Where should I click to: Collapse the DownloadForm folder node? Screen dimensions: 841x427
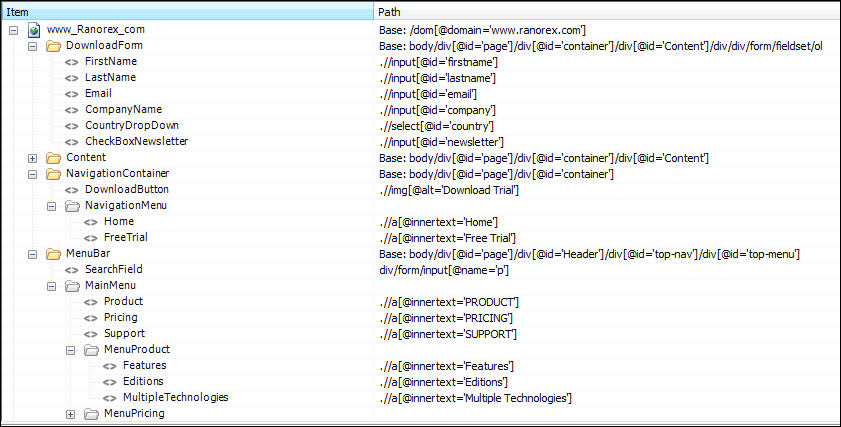pyautogui.click(x=32, y=47)
